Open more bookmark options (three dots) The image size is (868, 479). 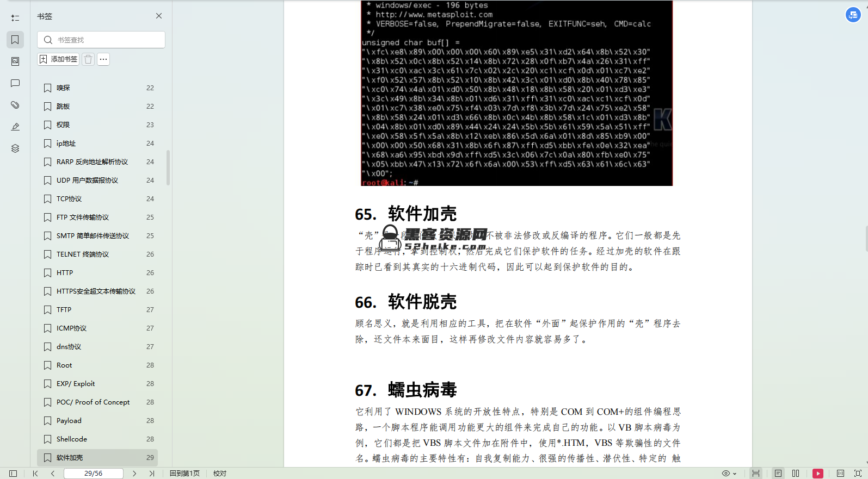point(103,59)
